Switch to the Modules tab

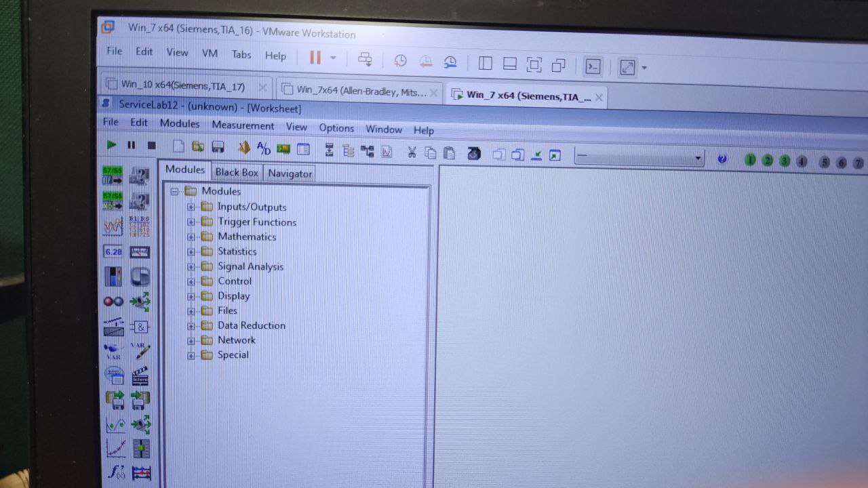[x=184, y=169]
